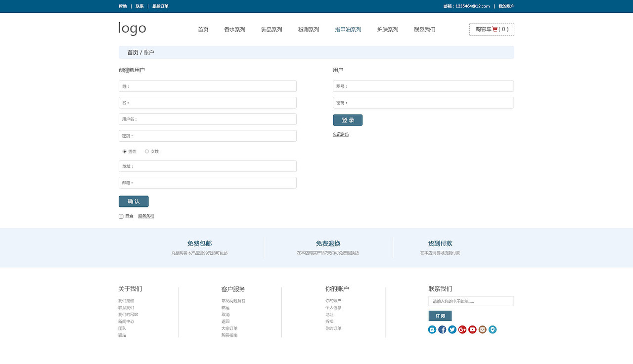The height and width of the screenshot is (364, 633).
Task: Click the red shopping cart icon
Action: [495, 29]
